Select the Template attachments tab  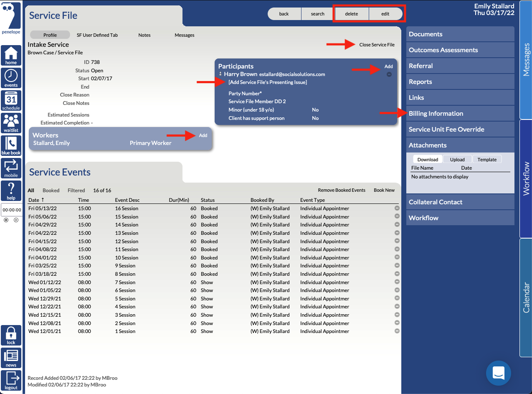tap(487, 159)
